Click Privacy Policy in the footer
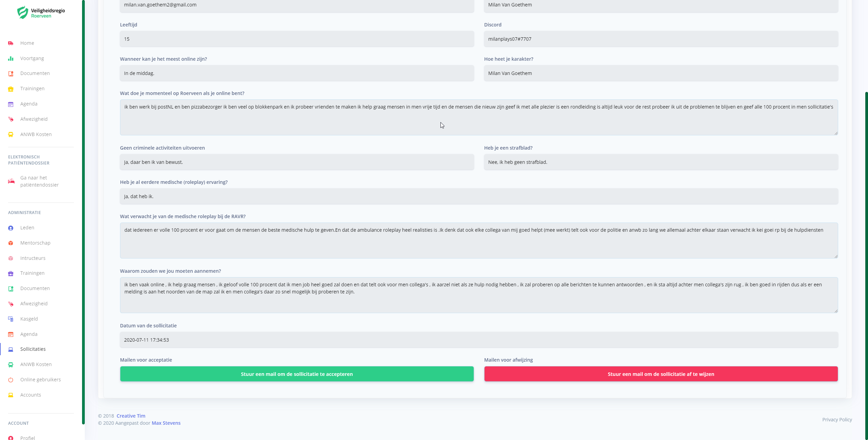868x440 pixels. tap(837, 420)
